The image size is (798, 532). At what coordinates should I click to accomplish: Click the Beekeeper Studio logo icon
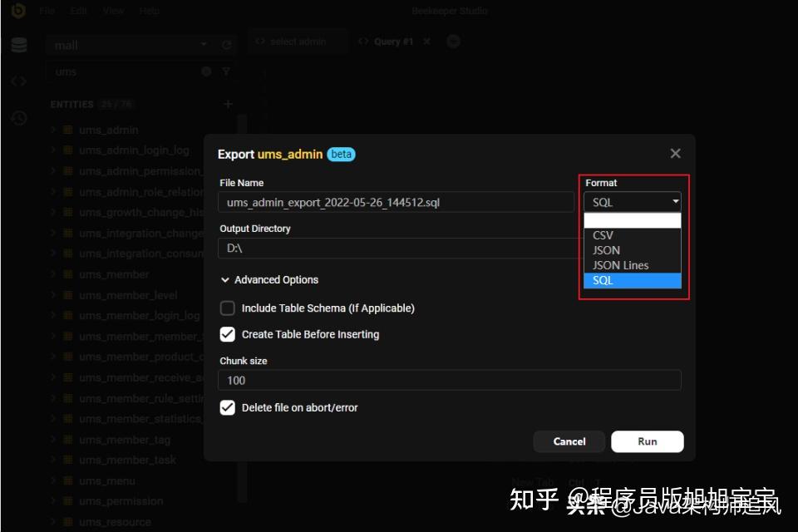(18, 11)
